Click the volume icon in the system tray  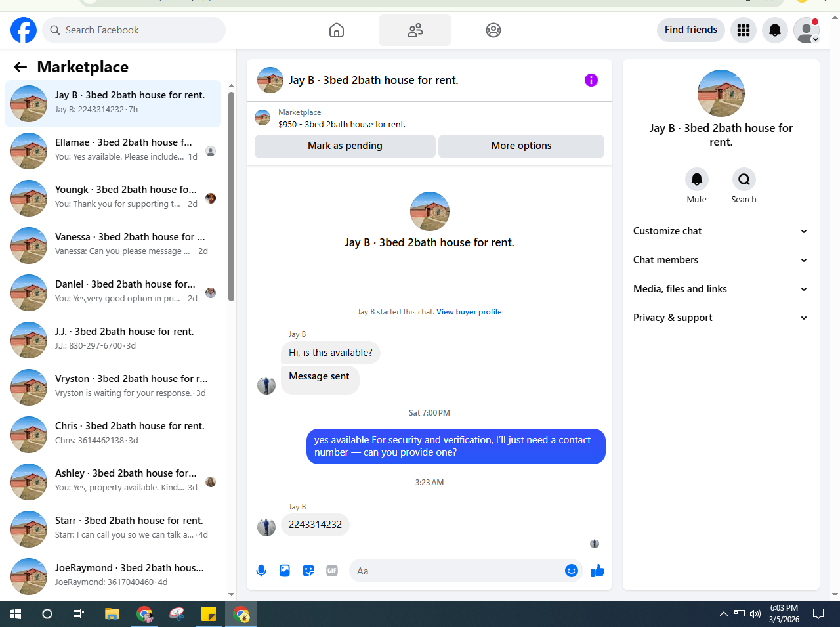point(755,614)
